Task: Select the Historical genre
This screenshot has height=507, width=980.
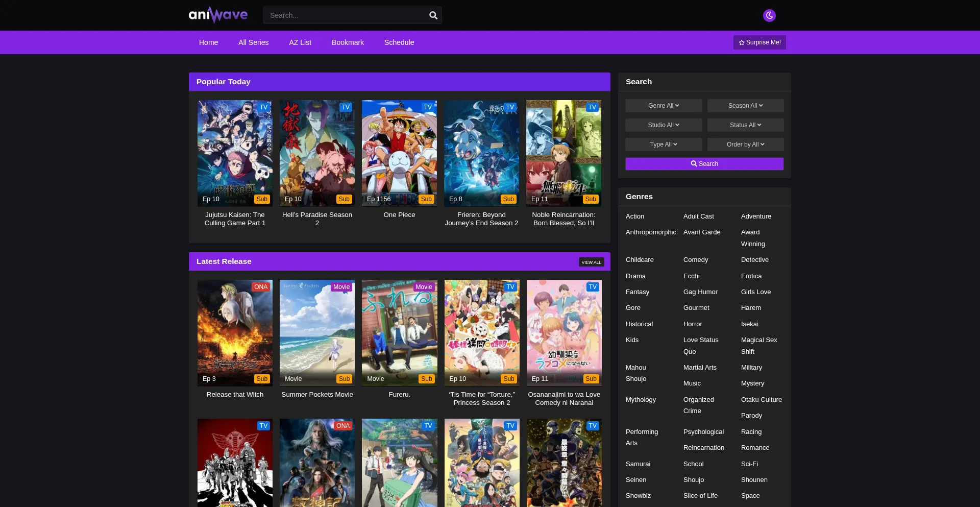Action: pyautogui.click(x=639, y=324)
